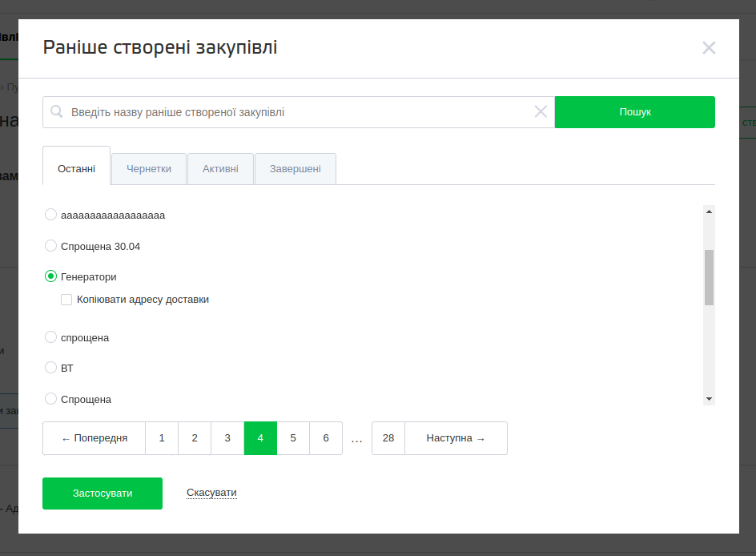
Task: Go to the 'Попередня' page
Action: click(94, 438)
